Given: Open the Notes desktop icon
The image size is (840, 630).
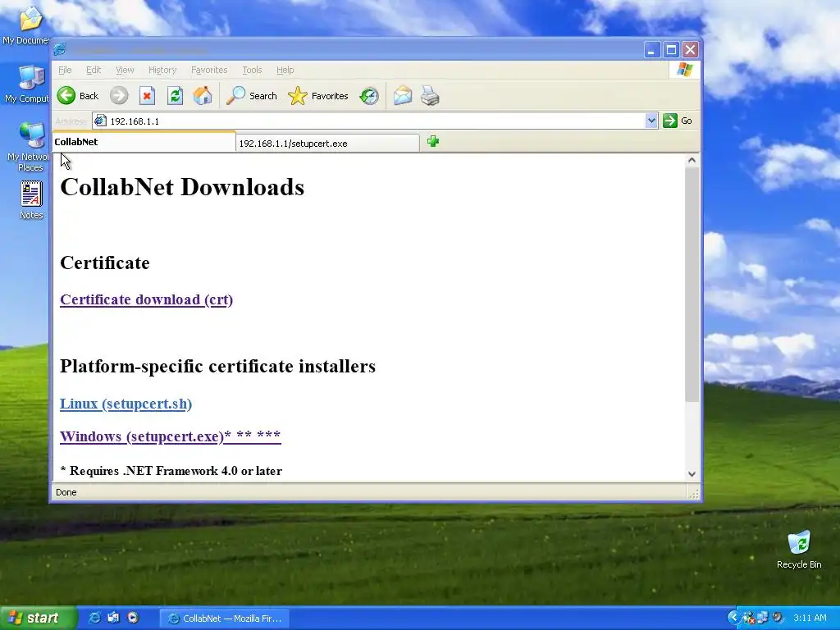Looking at the screenshot, I should tap(31, 200).
